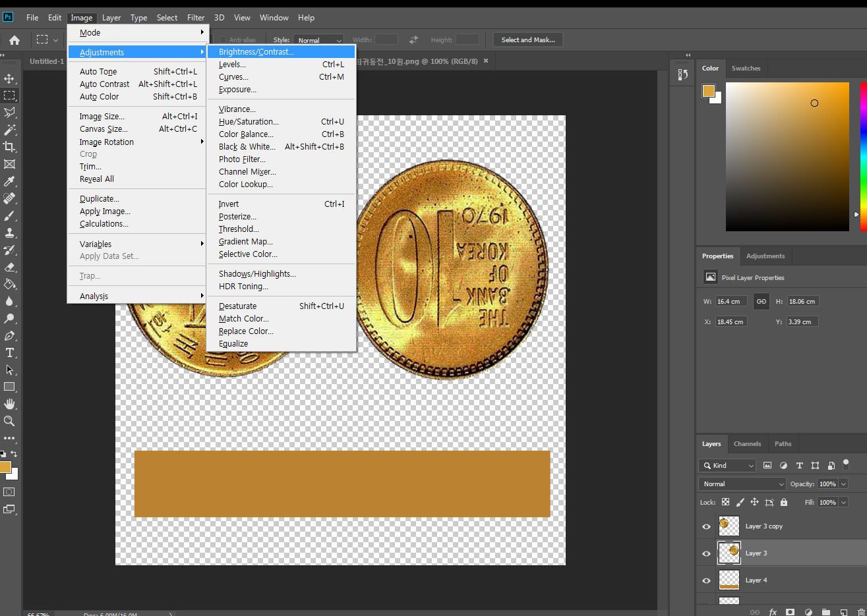Choose Brightness/Contrast from Adjustments submenu

pyautogui.click(x=282, y=52)
